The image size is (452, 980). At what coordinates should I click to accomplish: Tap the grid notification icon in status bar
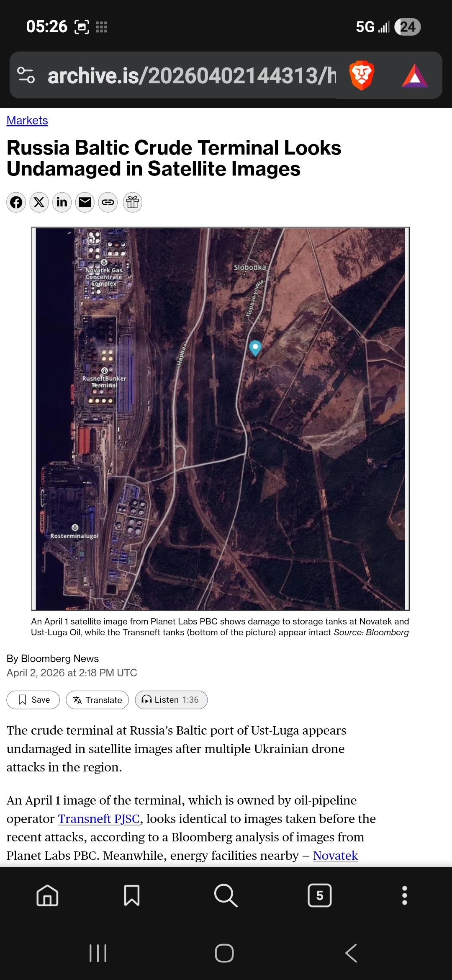tap(101, 27)
